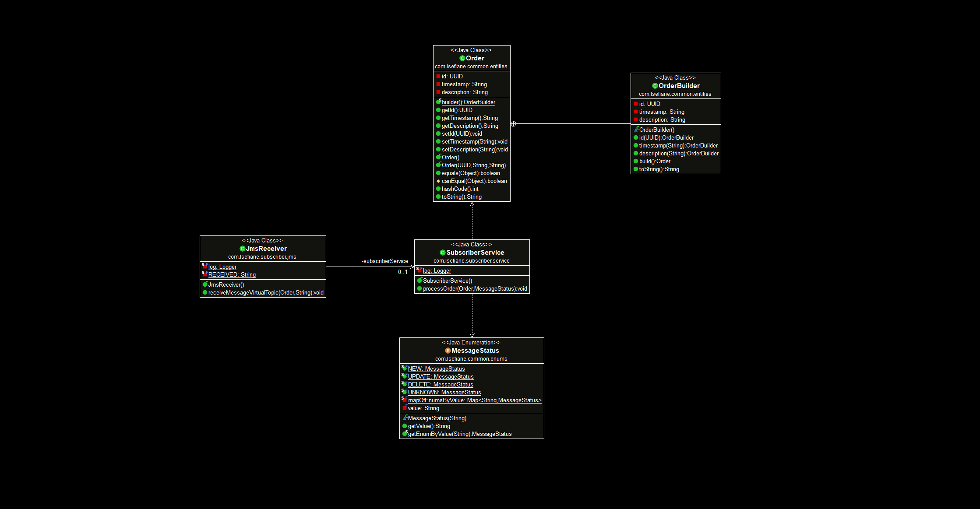980x509 pixels.
Task: Select receiveMessageVirtualTopic method in JmsReceiver
Action: [265, 293]
